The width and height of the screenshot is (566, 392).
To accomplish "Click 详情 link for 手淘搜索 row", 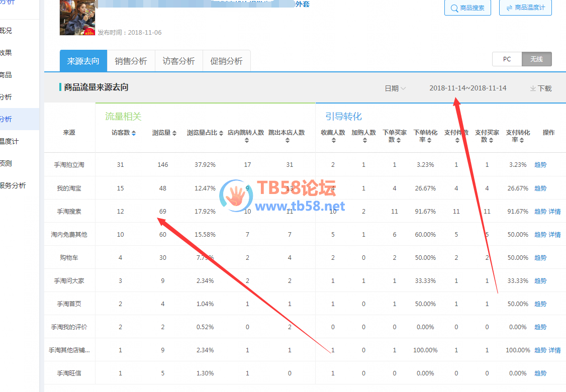I will tap(555, 212).
